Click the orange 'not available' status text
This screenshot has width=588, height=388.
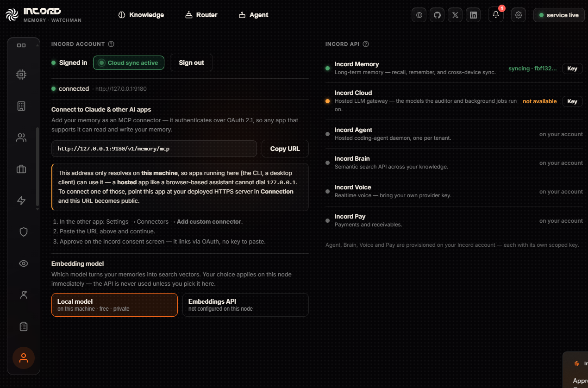coord(540,101)
